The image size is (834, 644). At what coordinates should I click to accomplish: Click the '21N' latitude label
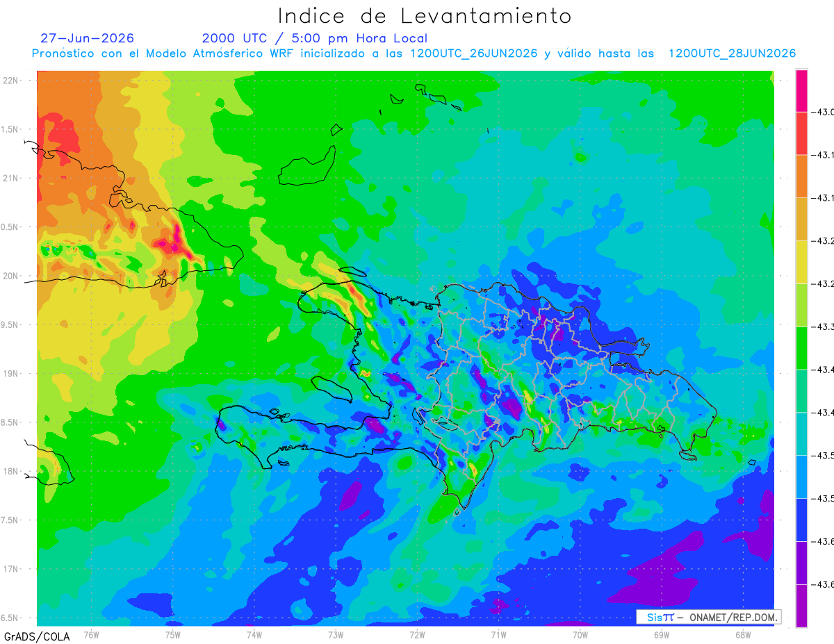pos(10,178)
